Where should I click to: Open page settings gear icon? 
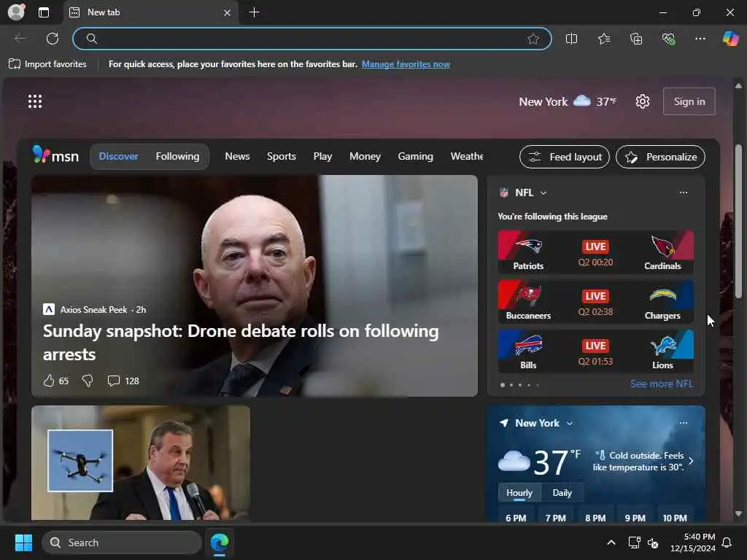click(642, 101)
